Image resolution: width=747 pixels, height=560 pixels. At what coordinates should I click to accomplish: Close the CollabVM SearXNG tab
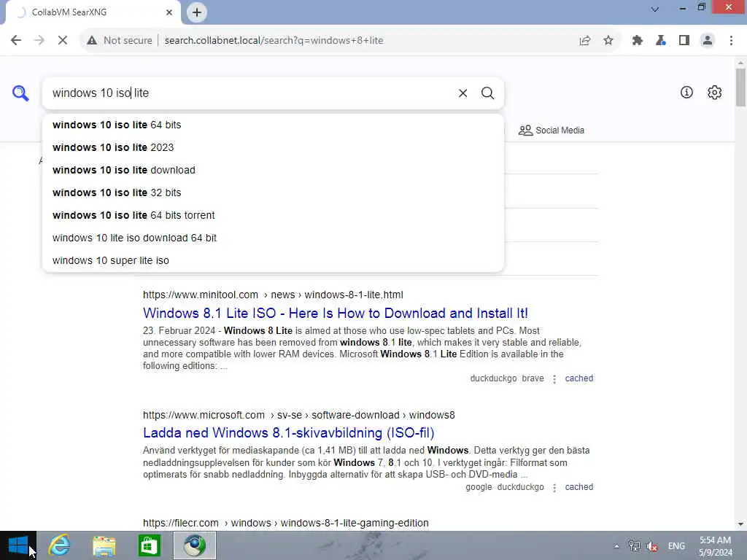[x=169, y=12]
